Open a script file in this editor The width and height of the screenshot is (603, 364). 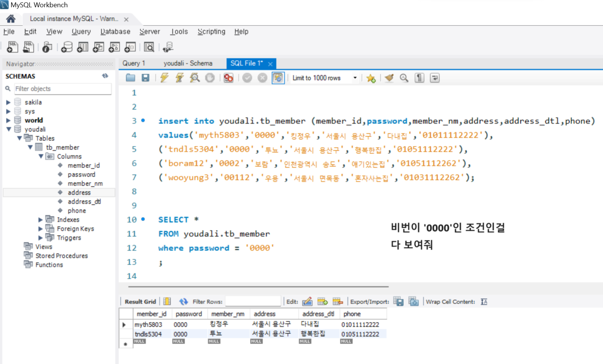(x=131, y=78)
